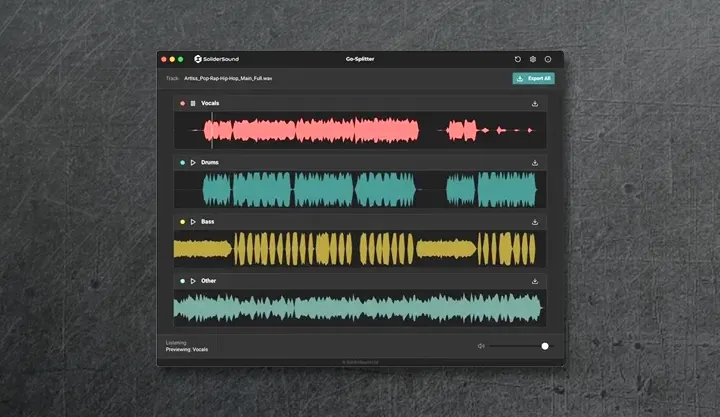Pause the Vocals stem preview

(193, 103)
